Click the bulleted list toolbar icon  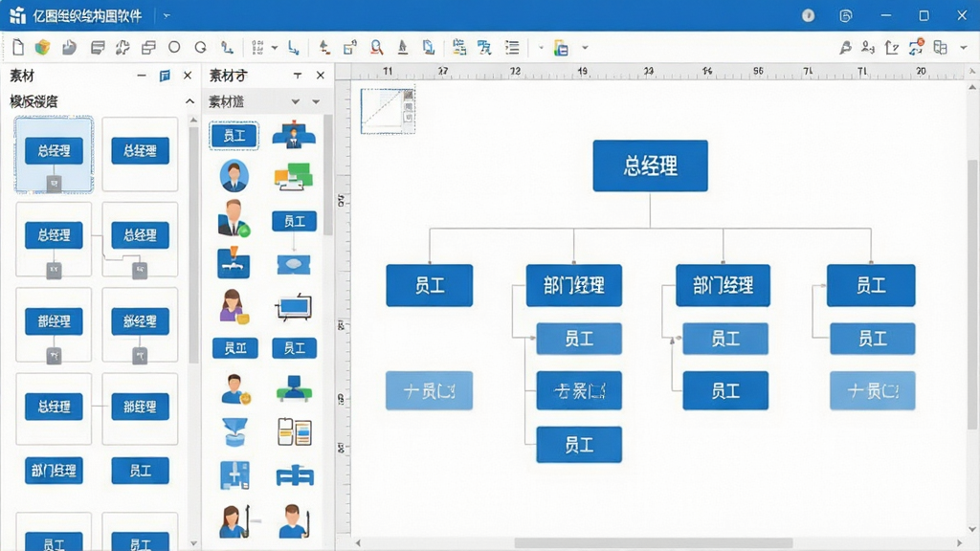click(512, 47)
